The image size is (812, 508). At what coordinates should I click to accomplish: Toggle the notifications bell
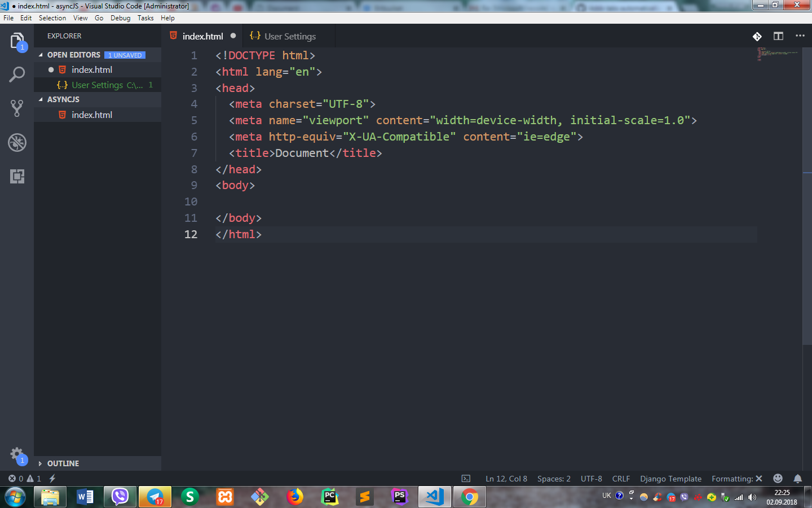click(x=797, y=478)
